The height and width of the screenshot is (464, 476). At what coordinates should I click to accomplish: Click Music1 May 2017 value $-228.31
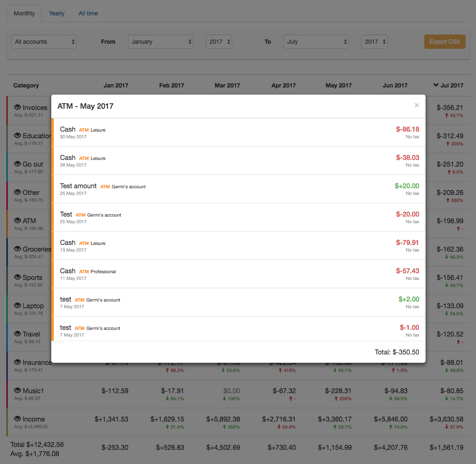[x=338, y=391]
